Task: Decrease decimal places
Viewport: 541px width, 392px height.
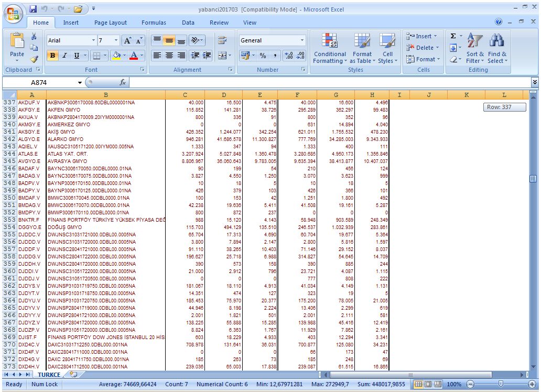Action: pos(300,55)
